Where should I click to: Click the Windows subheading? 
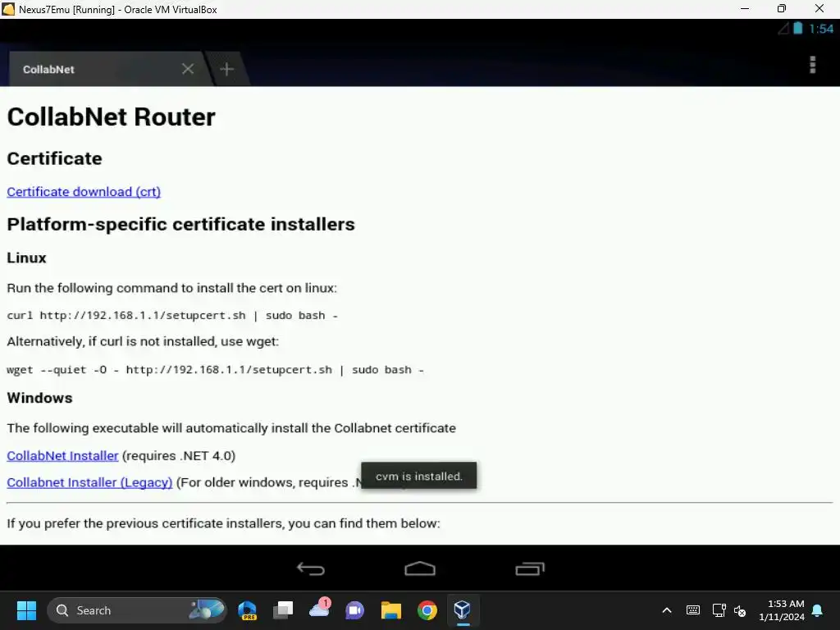click(39, 398)
